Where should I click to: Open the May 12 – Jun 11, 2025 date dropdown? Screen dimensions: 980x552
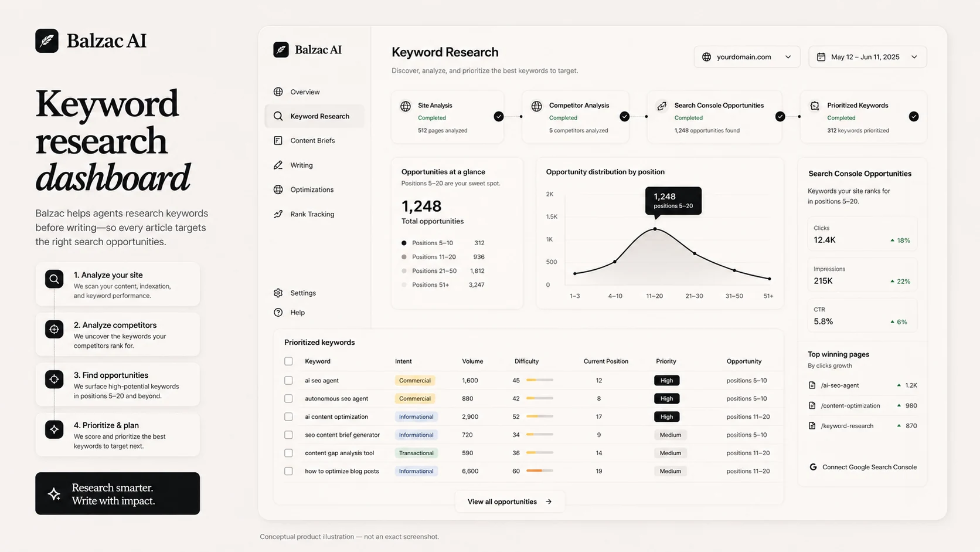pyautogui.click(x=867, y=57)
